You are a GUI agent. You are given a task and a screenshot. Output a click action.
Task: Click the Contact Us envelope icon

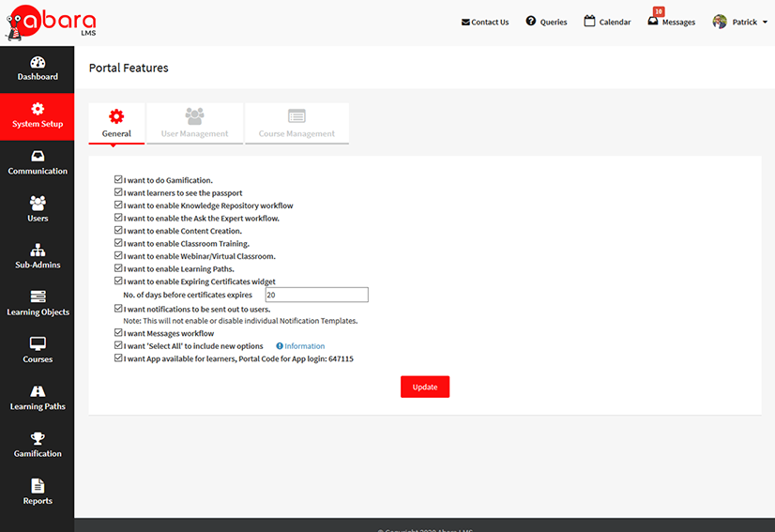(465, 23)
